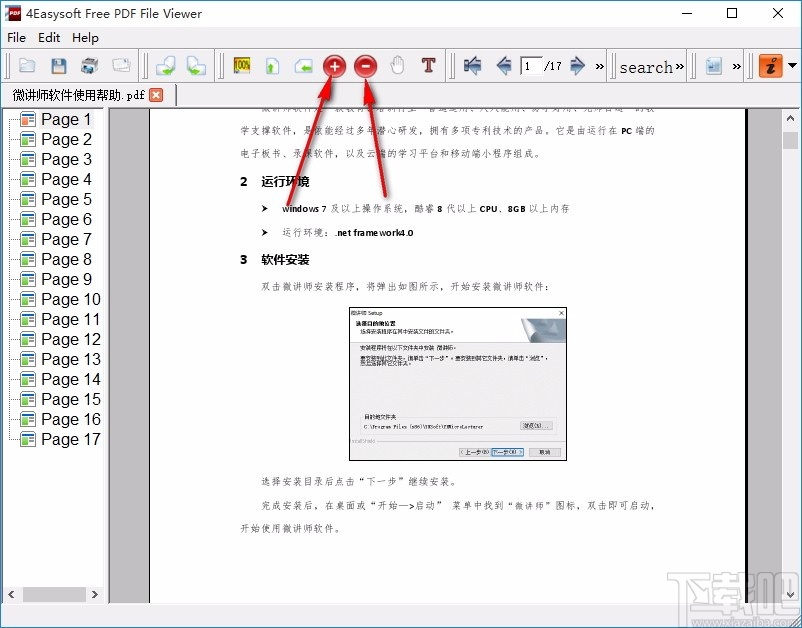Save the document with the save icon
The width and height of the screenshot is (802, 628).
click(57, 65)
